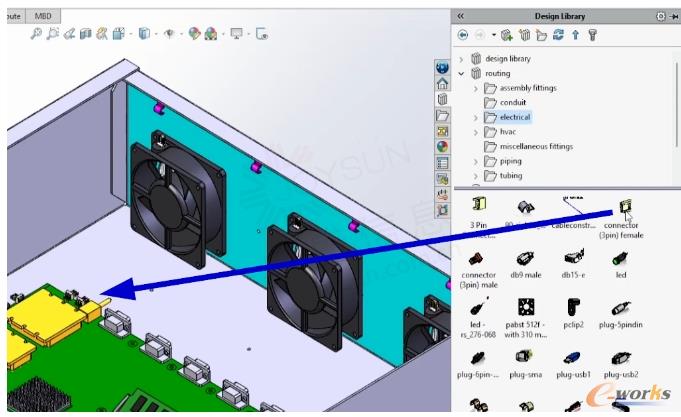Open the Section View tool

click(x=86, y=33)
